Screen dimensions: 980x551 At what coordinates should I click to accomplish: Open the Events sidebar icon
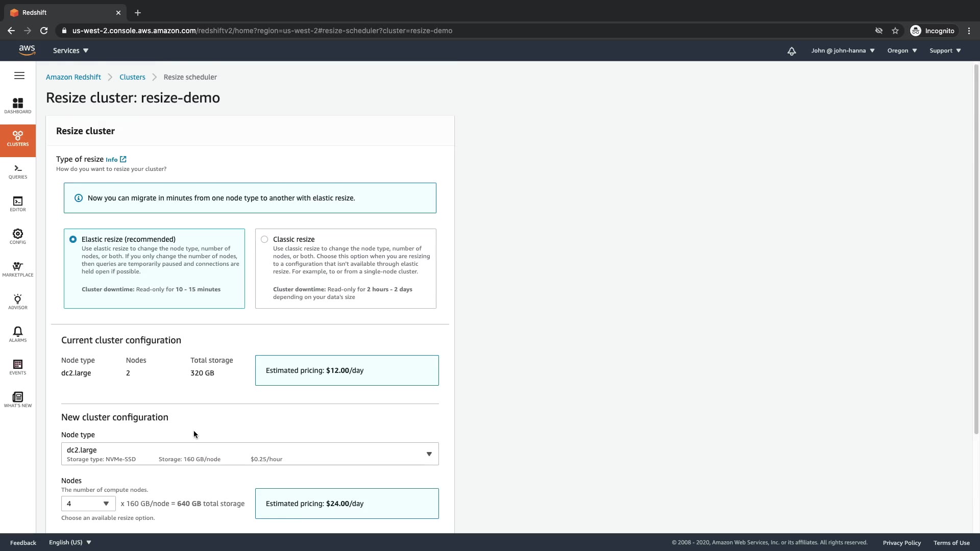point(18,367)
